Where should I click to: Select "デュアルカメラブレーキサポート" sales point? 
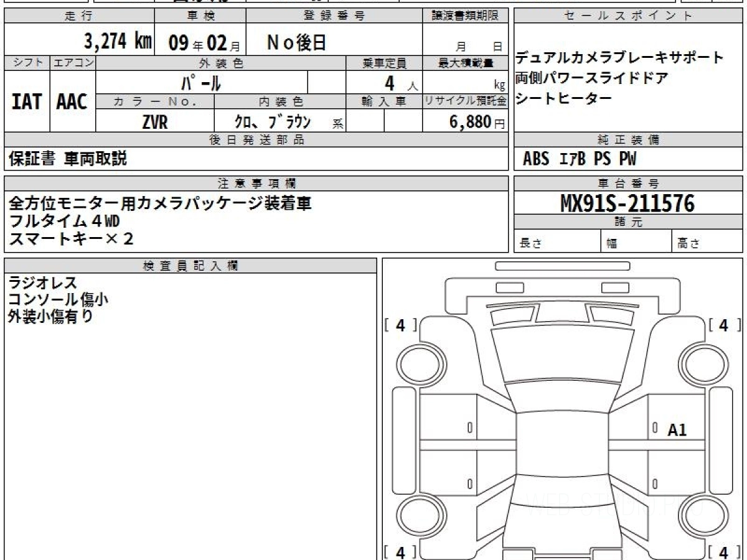click(619, 58)
